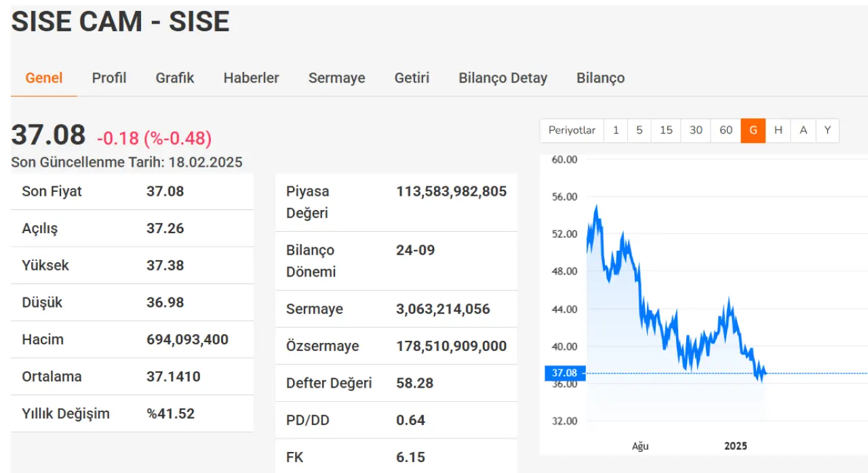Select the G daily period button
Image resolution: width=868 pixels, height=473 pixels.
pyautogui.click(x=753, y=130)
